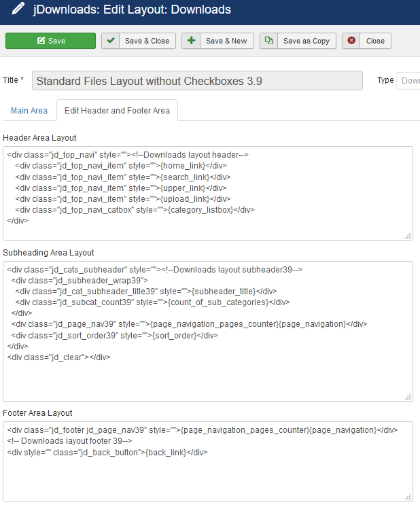This screenshot has width=420, height=509.
Task: Focus the Title input field
Action: tap(197, 81)
